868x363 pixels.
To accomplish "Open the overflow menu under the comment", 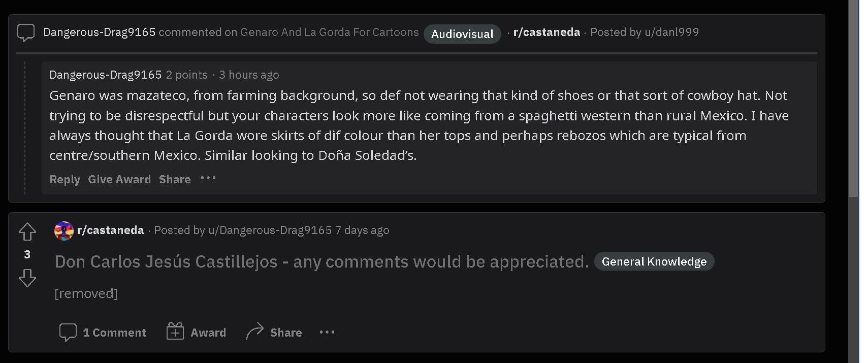I will pos(207,179).
